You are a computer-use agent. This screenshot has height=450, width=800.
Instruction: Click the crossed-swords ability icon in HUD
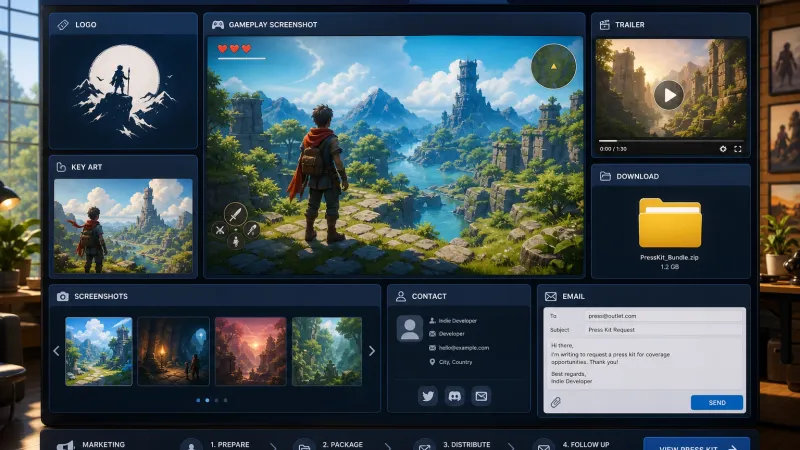(220, 230)
